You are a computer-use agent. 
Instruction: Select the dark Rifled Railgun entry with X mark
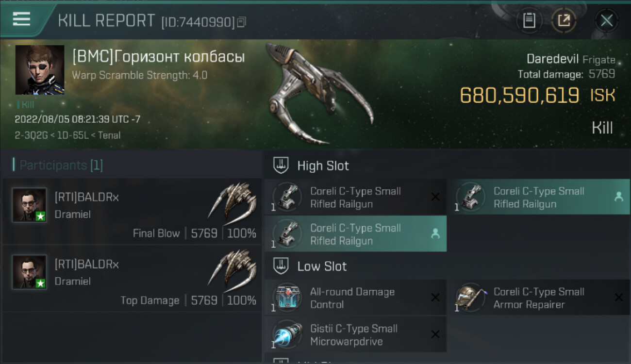(x=355, y=197)
